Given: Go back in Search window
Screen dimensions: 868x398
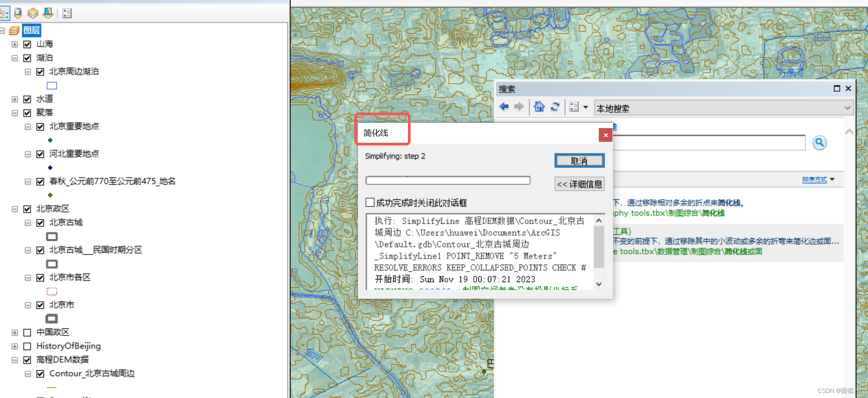Looking at the screenshot, I should pos(504,107).
